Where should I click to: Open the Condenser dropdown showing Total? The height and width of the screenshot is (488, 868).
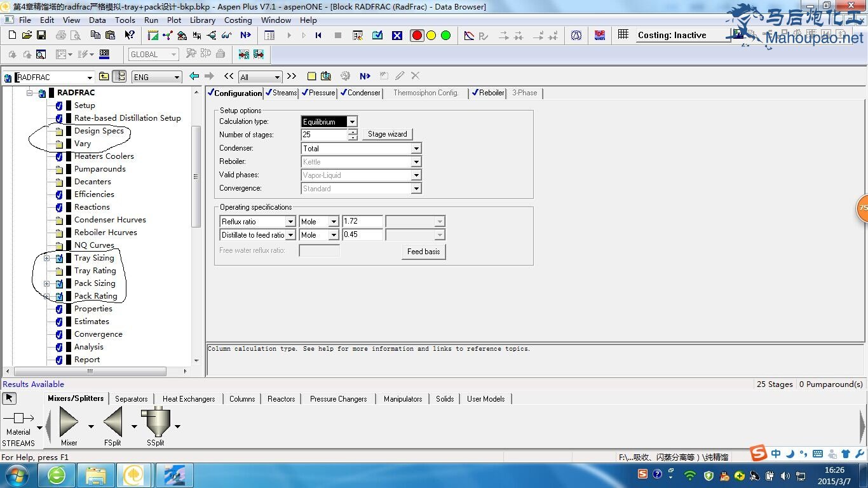416,148
